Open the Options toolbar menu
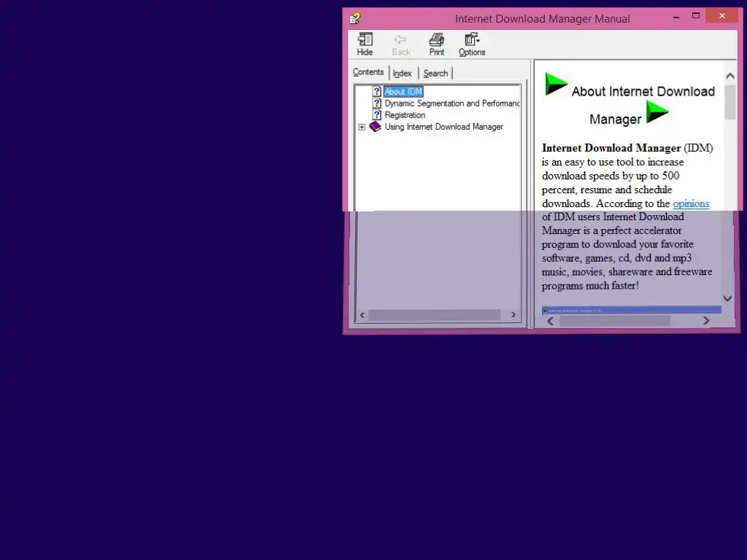The width and height of the screenshot is (747, 560). (472, 44)
